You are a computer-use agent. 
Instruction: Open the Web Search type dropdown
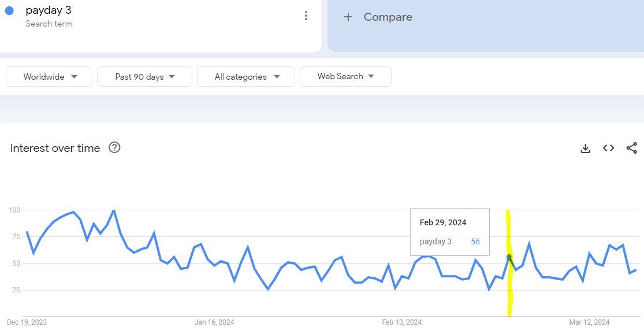click(x=345, y=76)
